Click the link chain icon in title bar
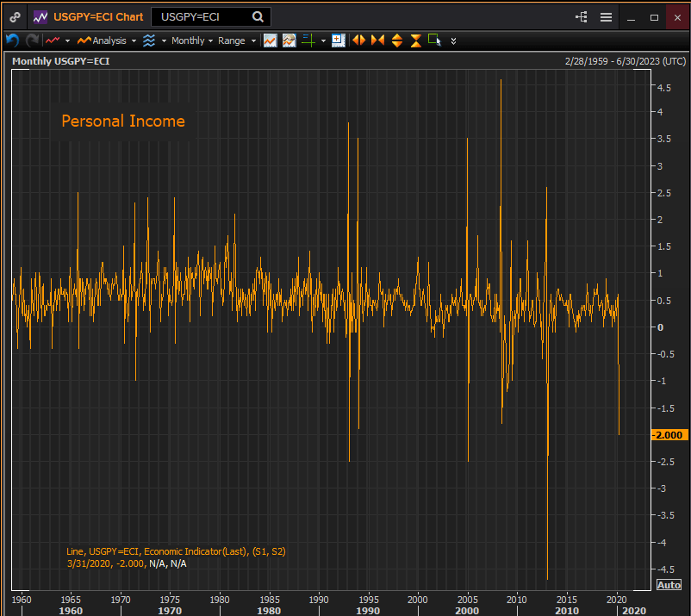The image size is (691, 616). tap(15, 16)
